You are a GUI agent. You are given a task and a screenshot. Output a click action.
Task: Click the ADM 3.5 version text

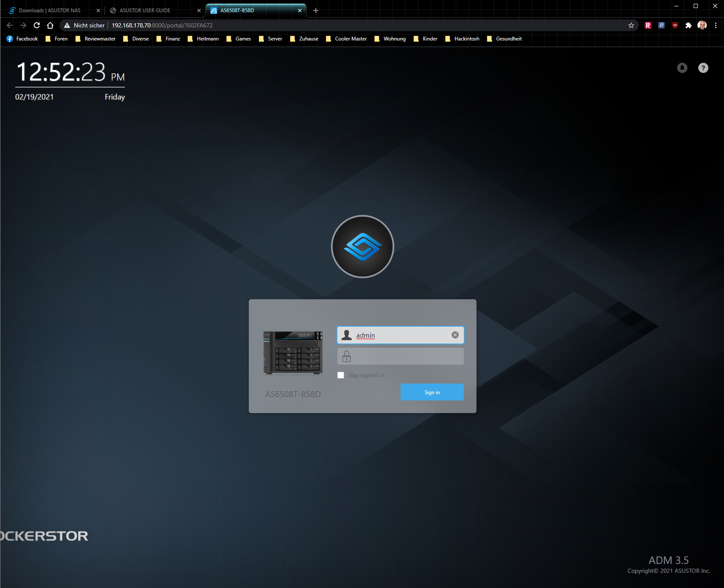pos(668,560)
